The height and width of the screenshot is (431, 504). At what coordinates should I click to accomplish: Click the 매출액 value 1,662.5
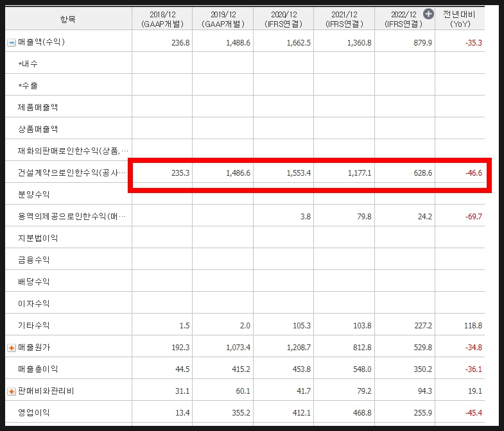click(299, 43)
